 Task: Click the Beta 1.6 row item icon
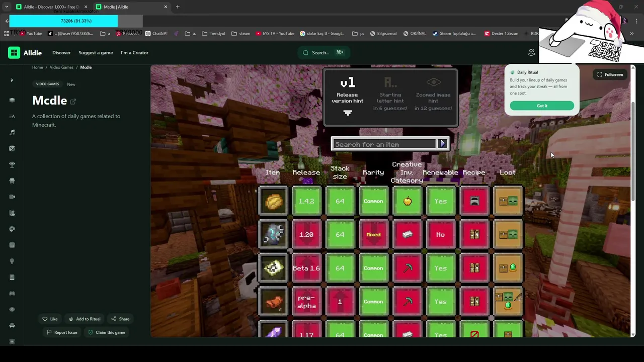click(273, 268)
